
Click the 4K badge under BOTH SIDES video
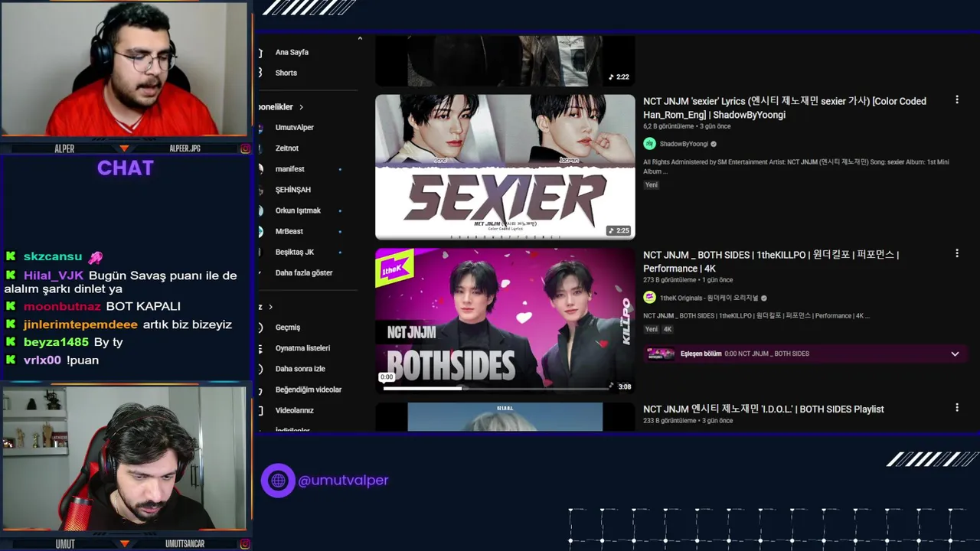[668, 329]
